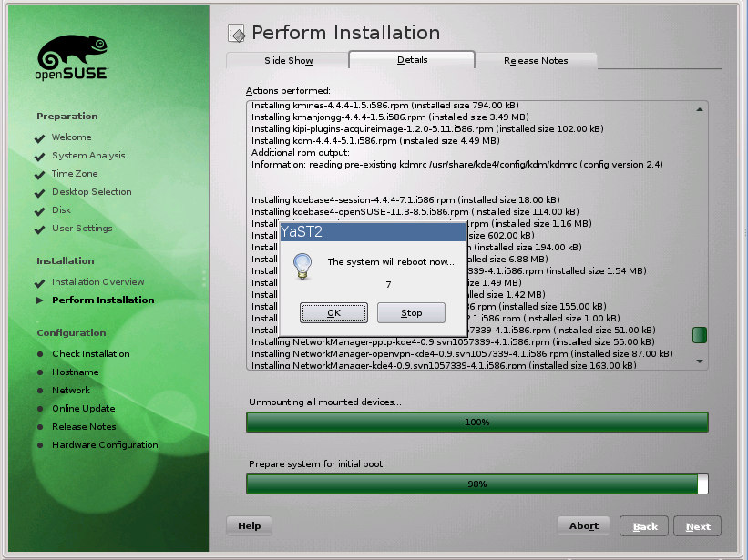Select the "Installing kmahjongg-4.4.4" log line
The image size is (748, 560).
pos(390,117)
